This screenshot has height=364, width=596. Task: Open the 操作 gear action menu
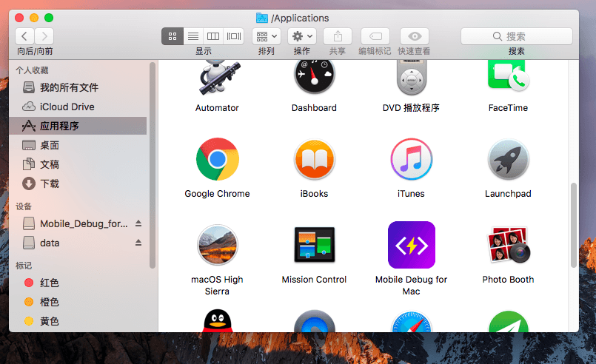point(302,36)
